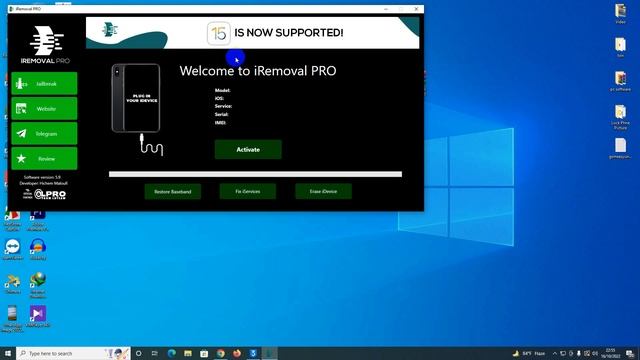The width and height of the screenshot is (640, 360).
Task: Click the star icon on Review button
Action: click(x=21, y=158)
